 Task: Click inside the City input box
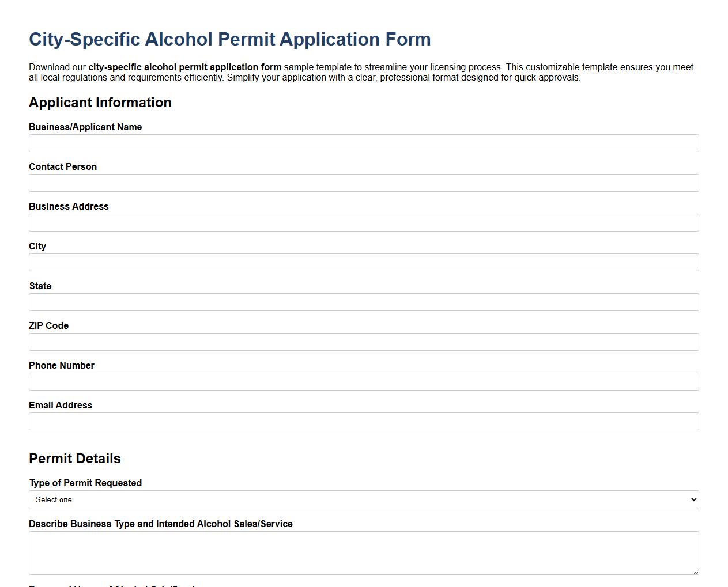click(363, 262)
